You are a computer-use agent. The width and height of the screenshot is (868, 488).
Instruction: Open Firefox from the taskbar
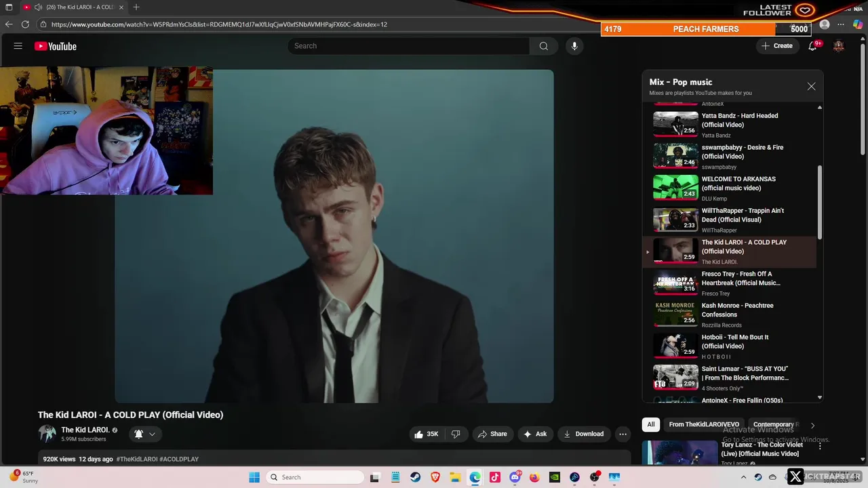click(x=534, y=477)
